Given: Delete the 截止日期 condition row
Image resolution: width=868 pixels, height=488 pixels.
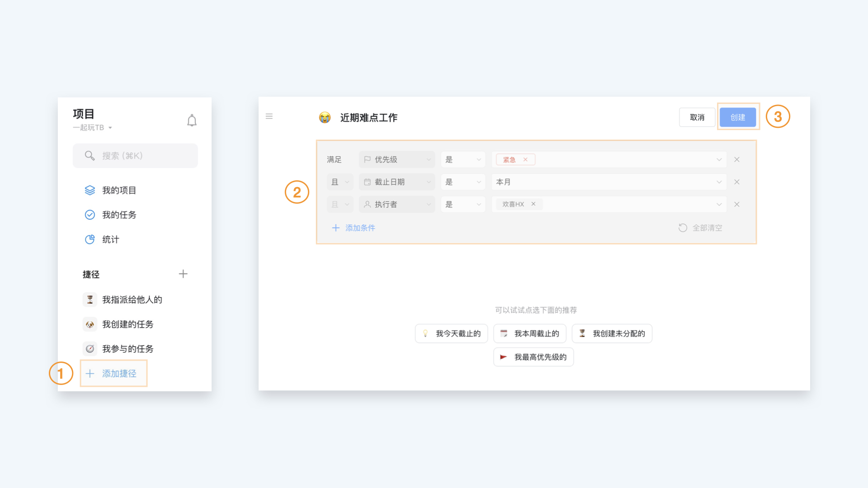Looking at the screenshot, I should pos(737,182).
